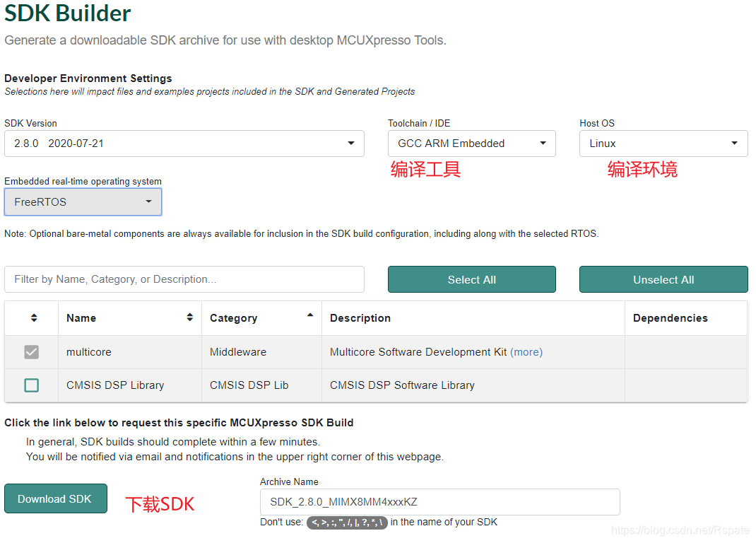Click the Unselect All button
Viewport: 756px width, 543px height.
(x=663, y=279)
